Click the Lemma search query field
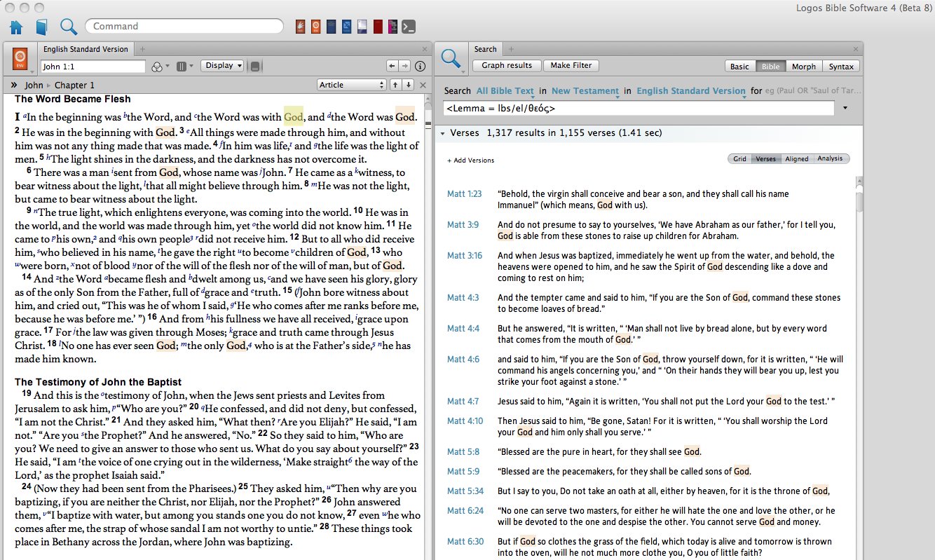The image size is (935, 560). [x=639, y=109]
